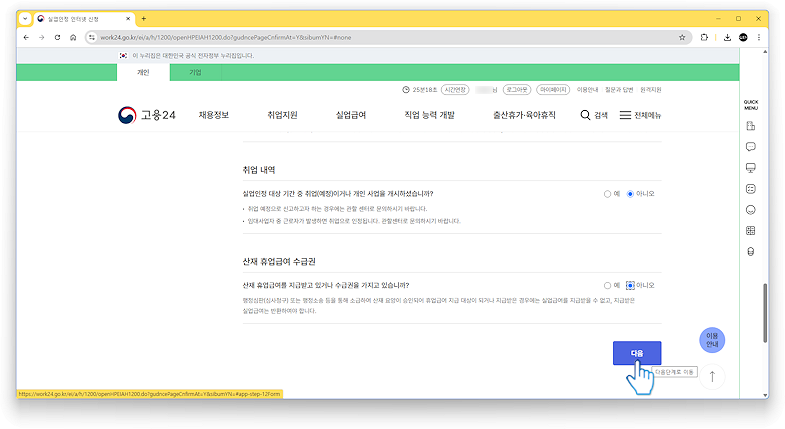The height and width of the screenshot is (429, 785).
Task: Click the quick menu chat bubble icon
Action: click(750, 147)
